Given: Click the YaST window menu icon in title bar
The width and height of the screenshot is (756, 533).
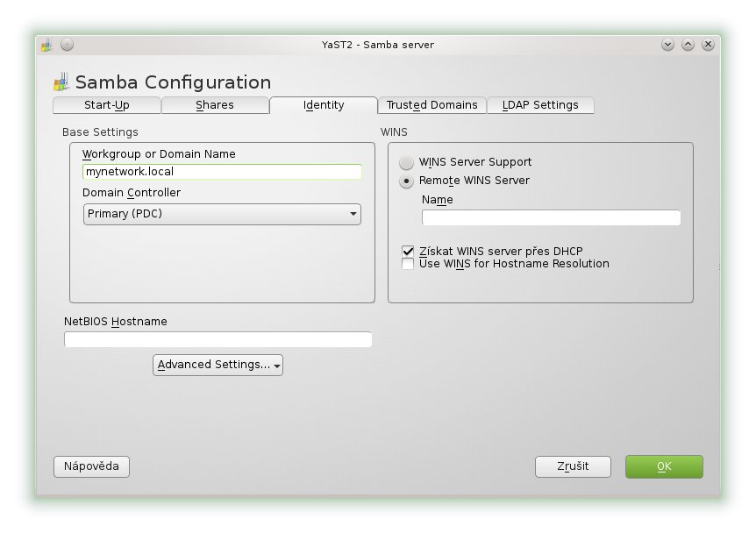Looking at the screenshot, I should (46, 46).
